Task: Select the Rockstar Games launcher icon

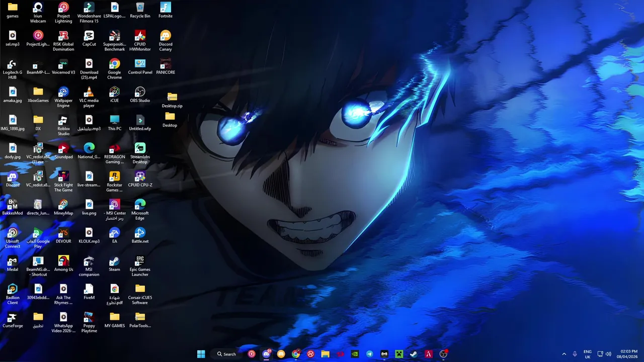Action: click(115, 182)
